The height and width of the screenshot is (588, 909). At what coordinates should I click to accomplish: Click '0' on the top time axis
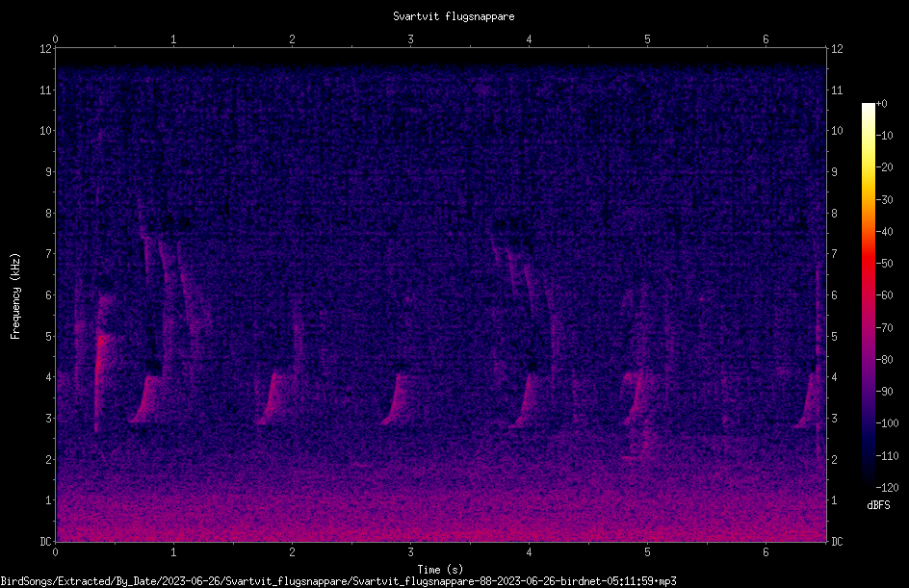point(55,39)
